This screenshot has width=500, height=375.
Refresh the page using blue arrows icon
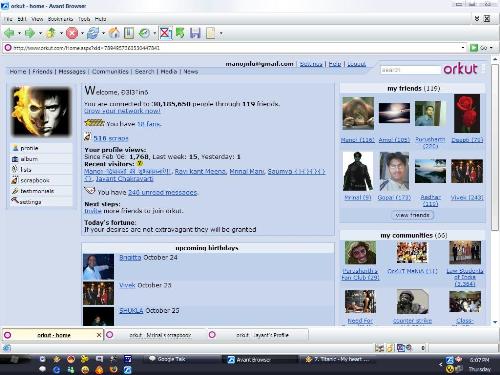click(93, 33)
